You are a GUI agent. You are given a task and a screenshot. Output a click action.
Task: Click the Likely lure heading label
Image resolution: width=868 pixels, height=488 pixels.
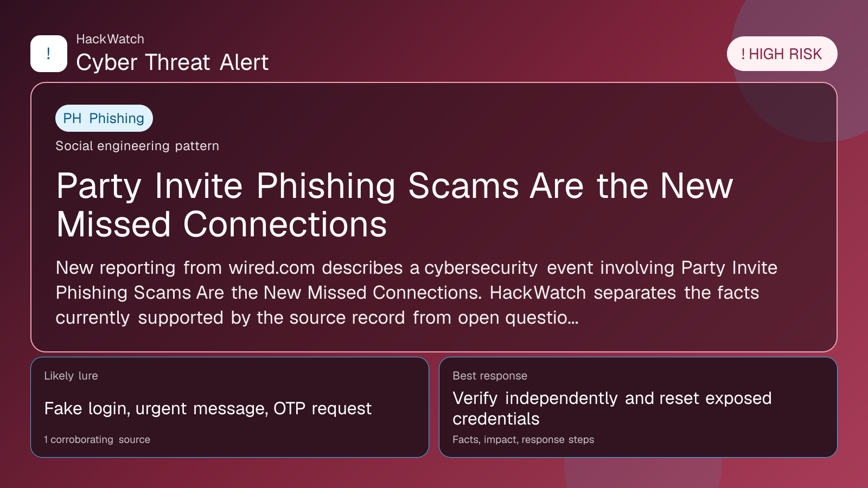71,376
